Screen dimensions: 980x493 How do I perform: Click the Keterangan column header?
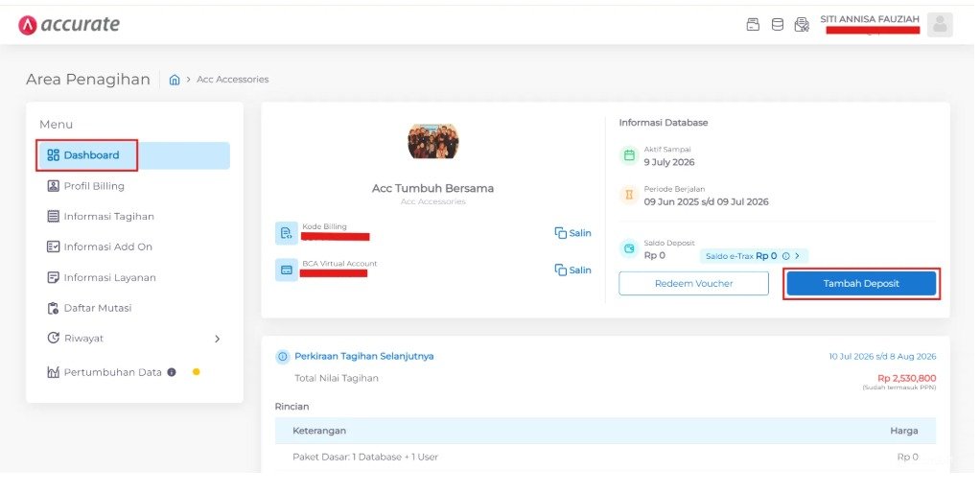[x=318, y=431]
